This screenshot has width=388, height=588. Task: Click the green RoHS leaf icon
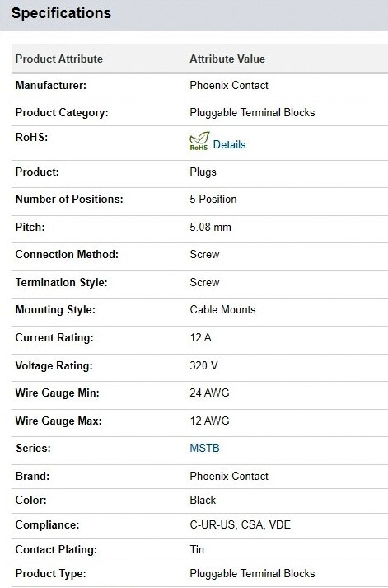(199, 141)
